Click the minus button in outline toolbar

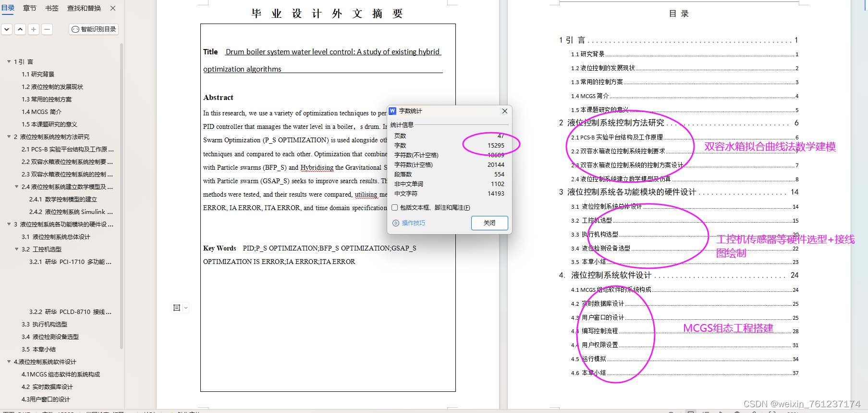point(47,29)
